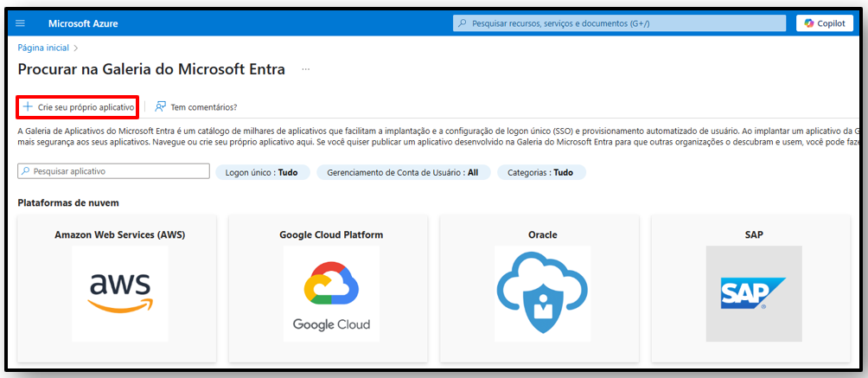Select the Oracle card title
The image size is (868, 378).
(x=543, y=235)
